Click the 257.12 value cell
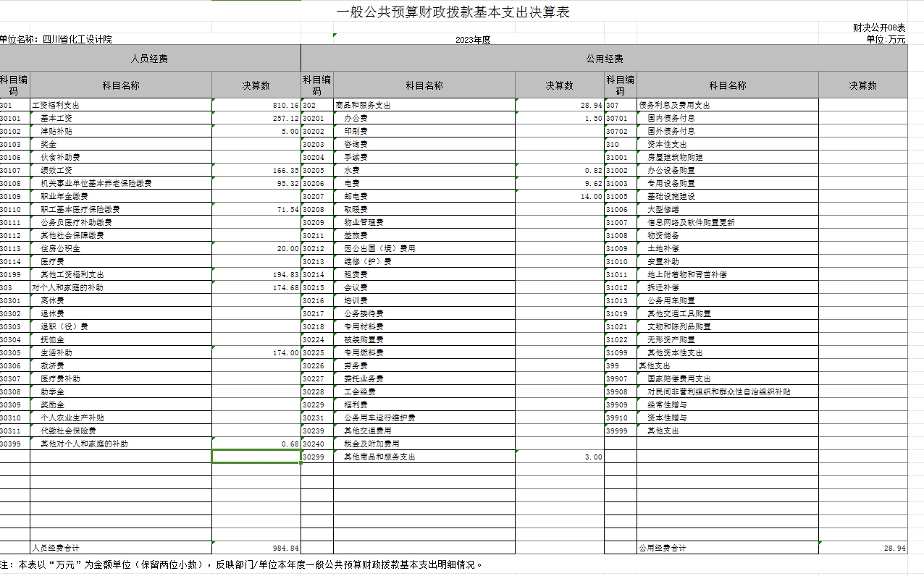Screen dimensions: 924x576 coord(256,118)
